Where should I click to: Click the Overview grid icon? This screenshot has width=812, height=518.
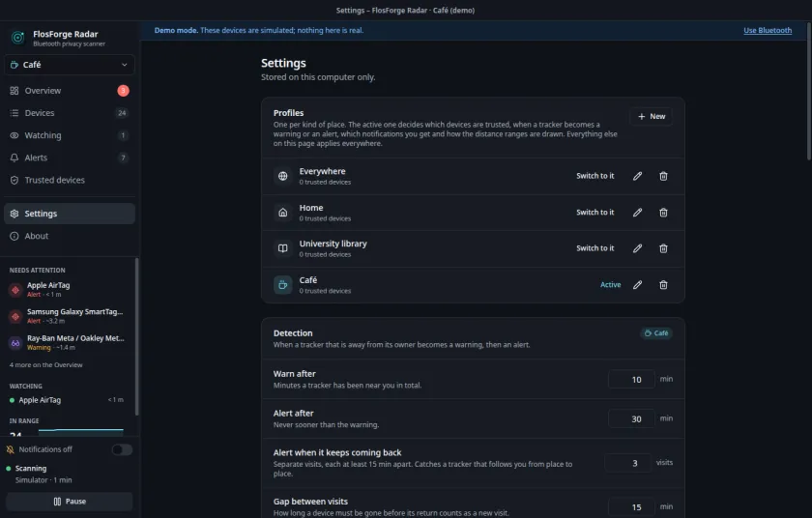click(14, 91)
